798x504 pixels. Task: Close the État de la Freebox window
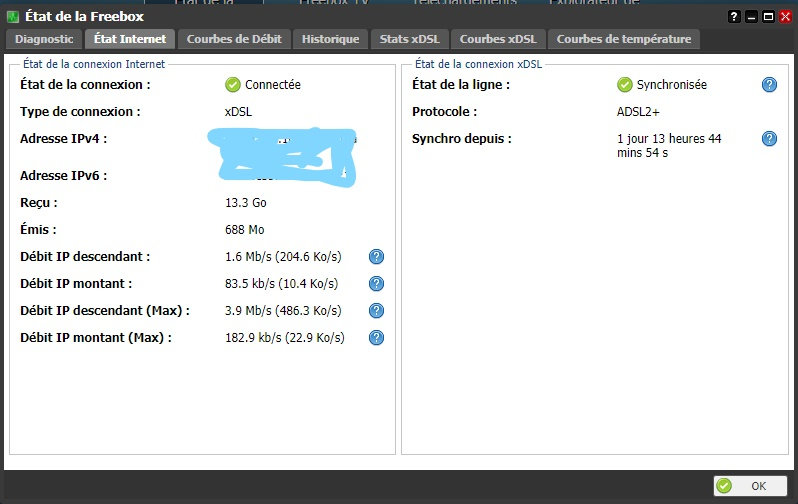[x=785, y=17]
